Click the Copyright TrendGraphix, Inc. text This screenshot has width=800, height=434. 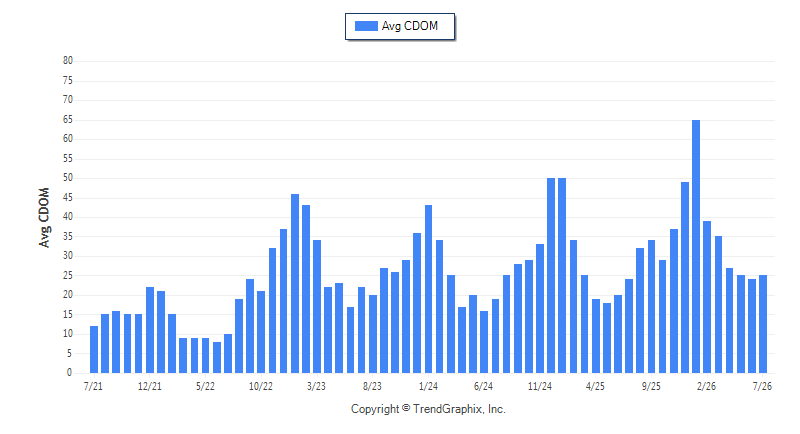click(428, 409)
